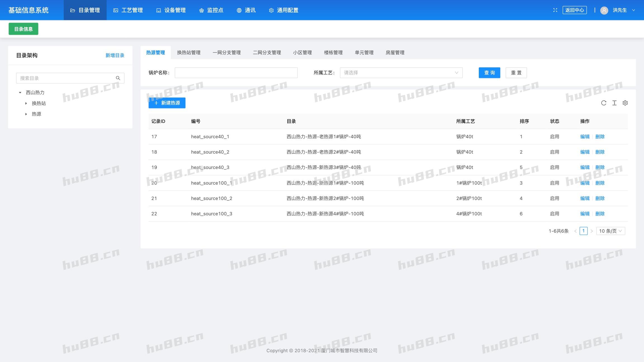Open the 所属工艺 dropdown
The image size is (644, 362).
(x=401, y=73)
